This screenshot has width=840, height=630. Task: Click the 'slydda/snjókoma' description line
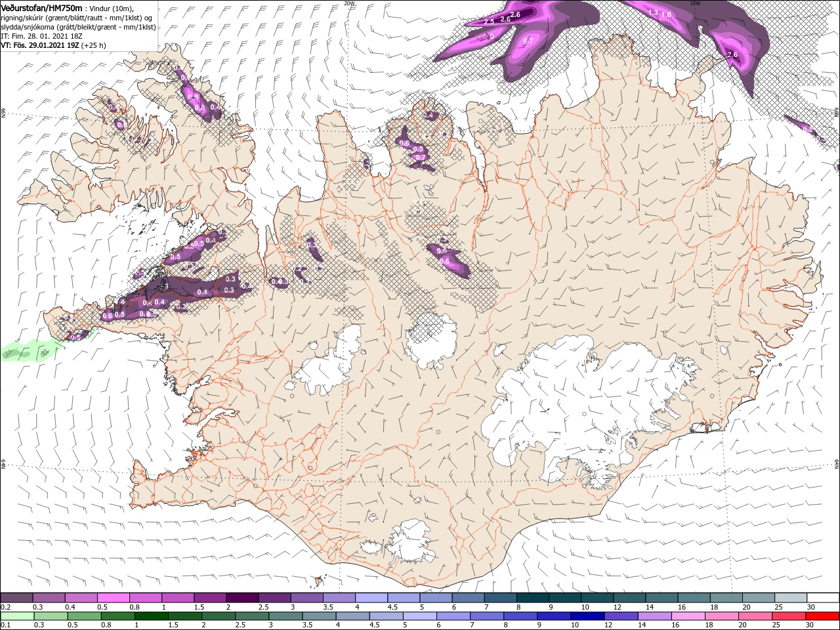point(77,27)
